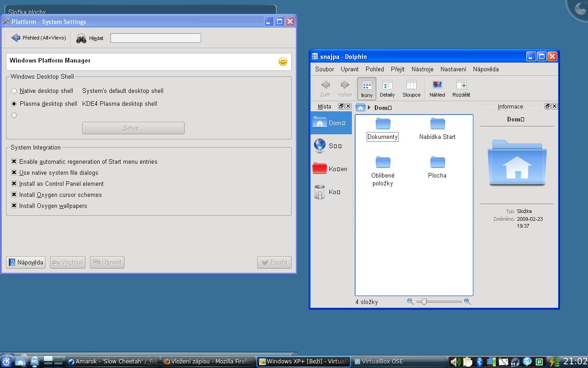Screen dimensions: 588x368
Task: Select Domů home entry in Místa panel
Action: coord(331,123)
